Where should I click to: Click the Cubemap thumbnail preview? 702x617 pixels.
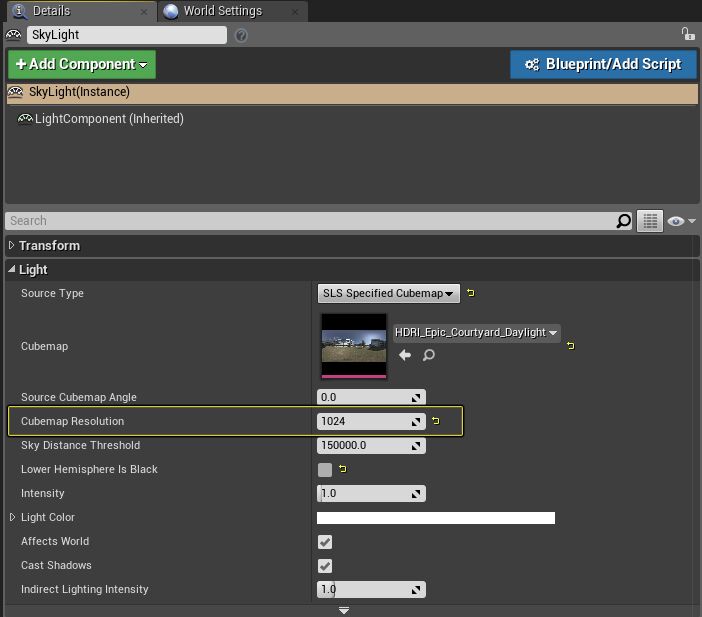[x=353, y=346]
